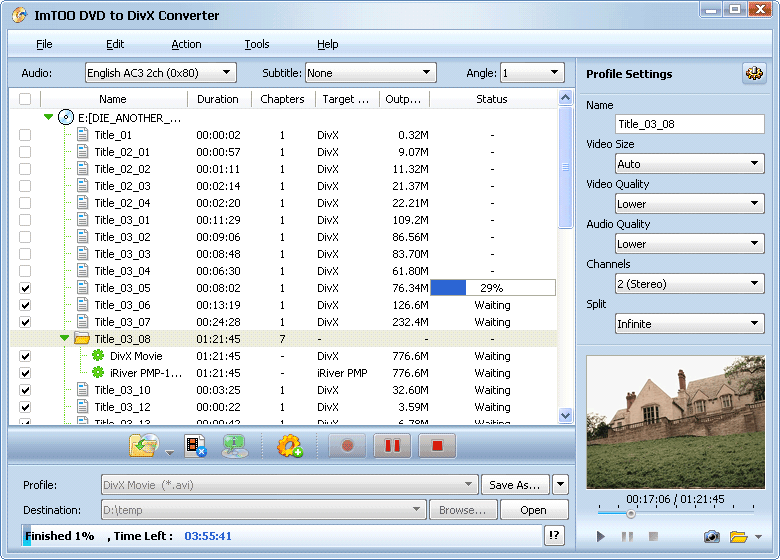Viewport: 780px width, 560px height.
Task: Open the arrow beside the Open DVD icon
Action: click(x=170, y=452)
